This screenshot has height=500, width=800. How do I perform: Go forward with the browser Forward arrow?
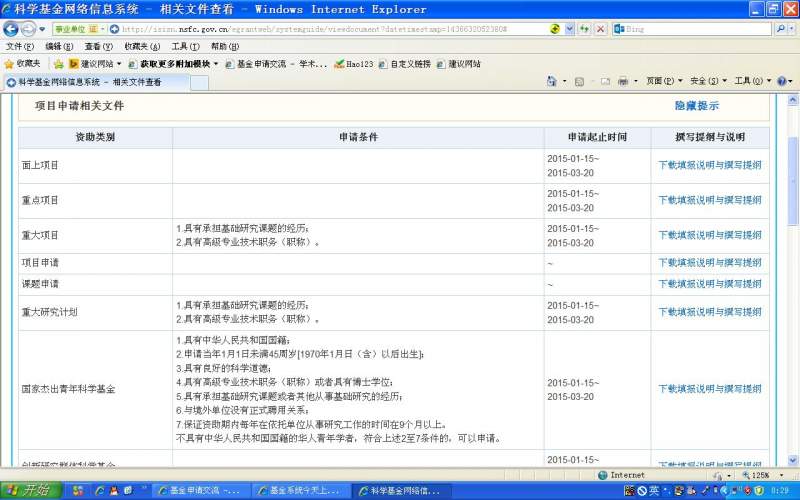pyautogui.click(x=28, y=29)
